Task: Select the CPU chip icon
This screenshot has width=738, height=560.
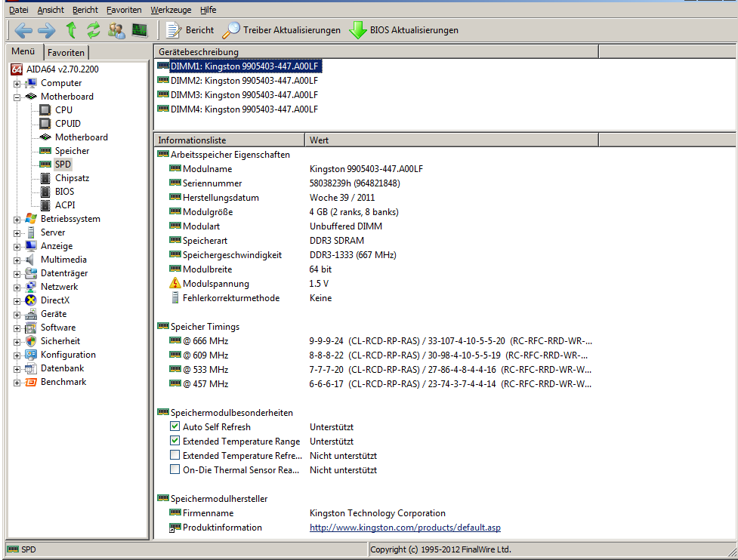Action: (45, 110)
